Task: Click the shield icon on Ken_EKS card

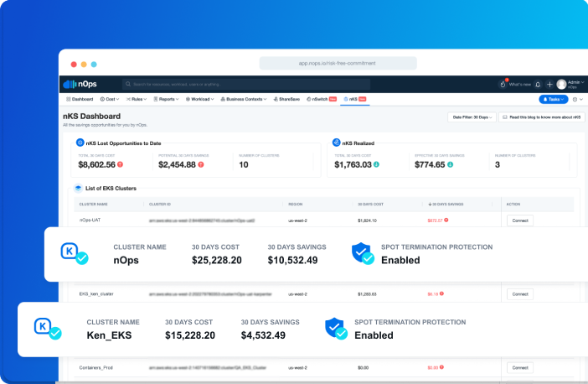Action: [336, 329]
